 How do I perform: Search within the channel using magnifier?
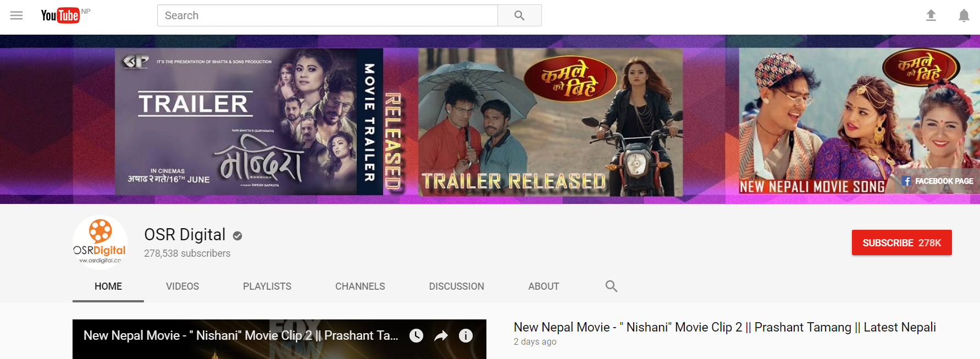click(611, 286)
